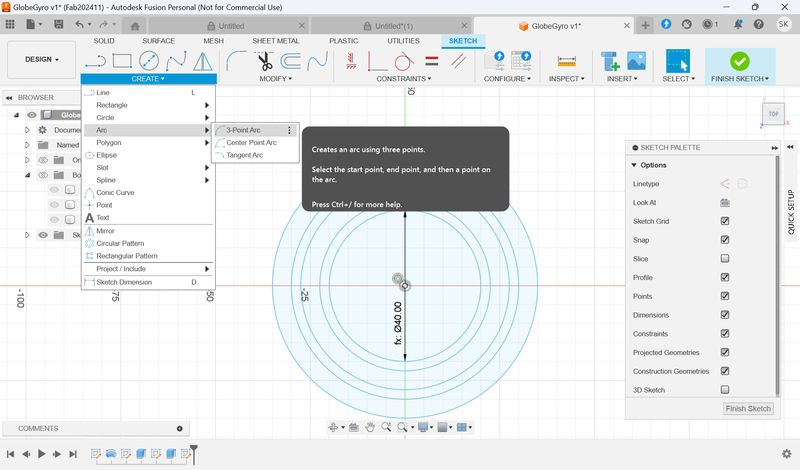Switch to the SURFACE ribbon tab
800x470 pixels.
pos(159,41)
